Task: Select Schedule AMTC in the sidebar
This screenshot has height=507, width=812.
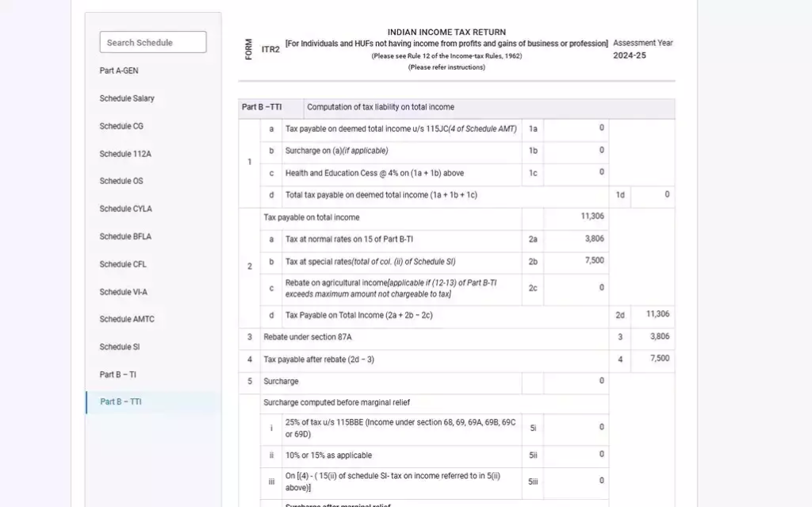Action: tap(127, 319)
